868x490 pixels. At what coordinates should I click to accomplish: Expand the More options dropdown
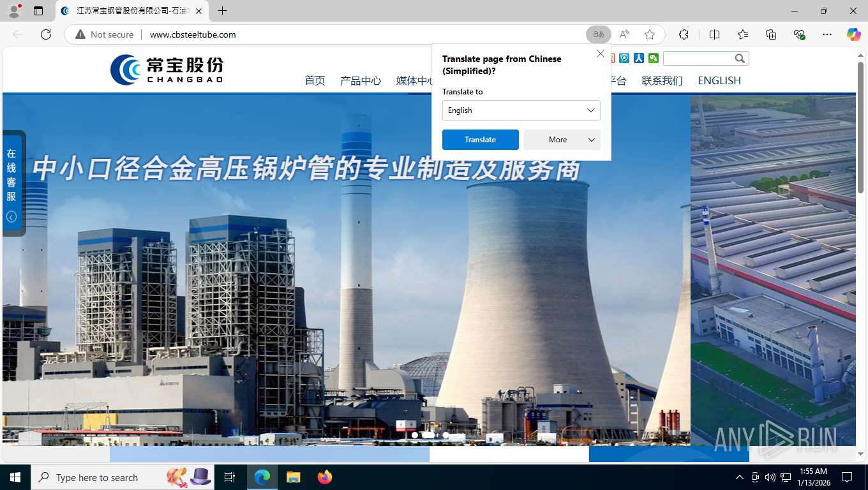[x=562, y=140]
